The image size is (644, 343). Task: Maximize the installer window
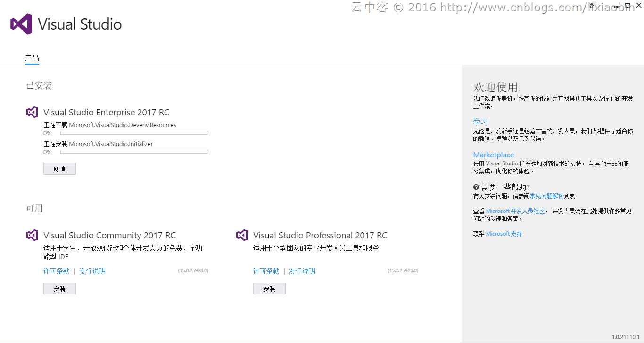pos(627,5)
